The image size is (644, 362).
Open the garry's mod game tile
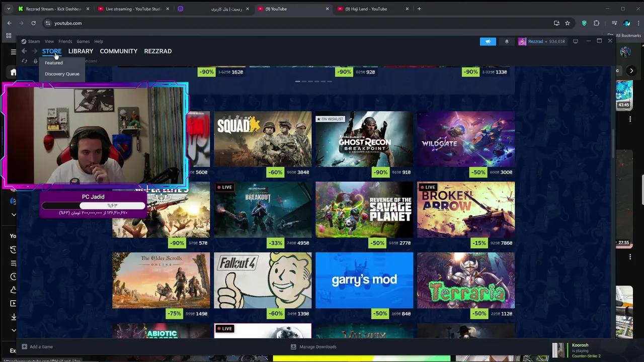point(364,280)
